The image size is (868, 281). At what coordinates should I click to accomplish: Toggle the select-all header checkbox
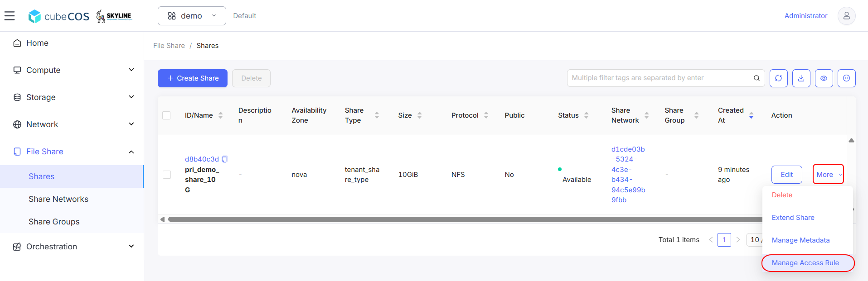166,115
